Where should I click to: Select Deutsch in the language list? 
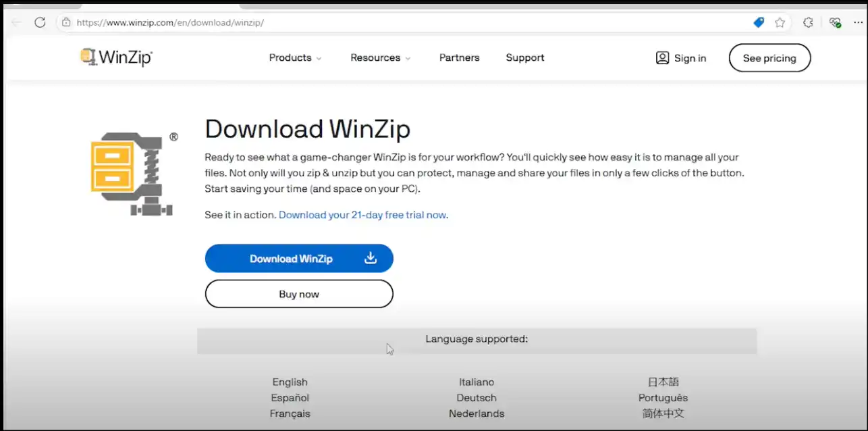(x=477, y=398)
